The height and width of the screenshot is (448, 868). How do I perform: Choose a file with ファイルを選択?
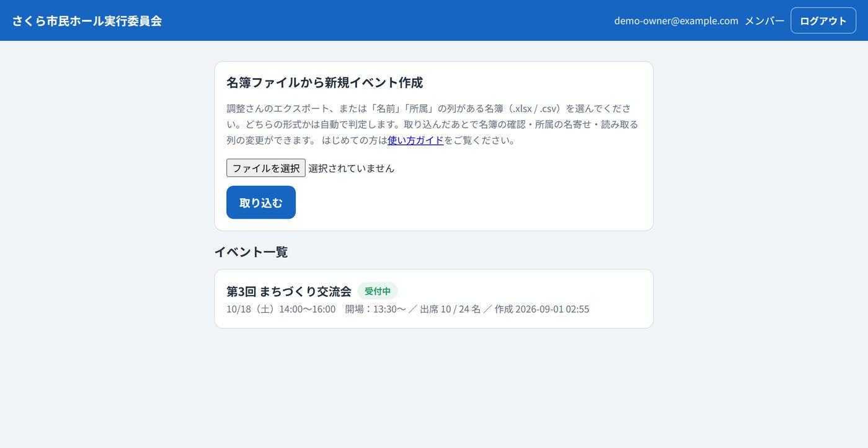coord(266,168)
